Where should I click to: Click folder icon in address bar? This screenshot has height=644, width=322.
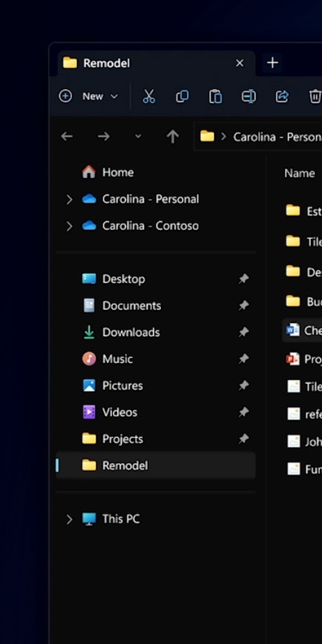click(207, 136)
